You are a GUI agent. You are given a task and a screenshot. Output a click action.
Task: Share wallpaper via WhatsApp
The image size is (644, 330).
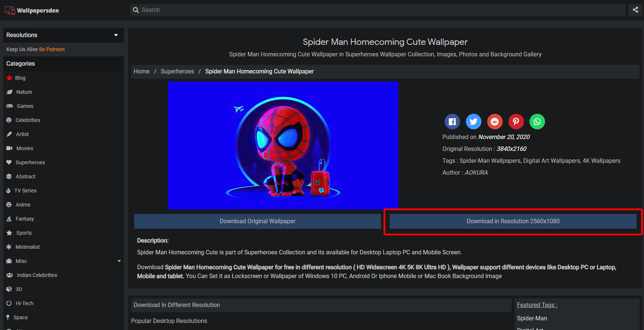(x=537, y=122)
